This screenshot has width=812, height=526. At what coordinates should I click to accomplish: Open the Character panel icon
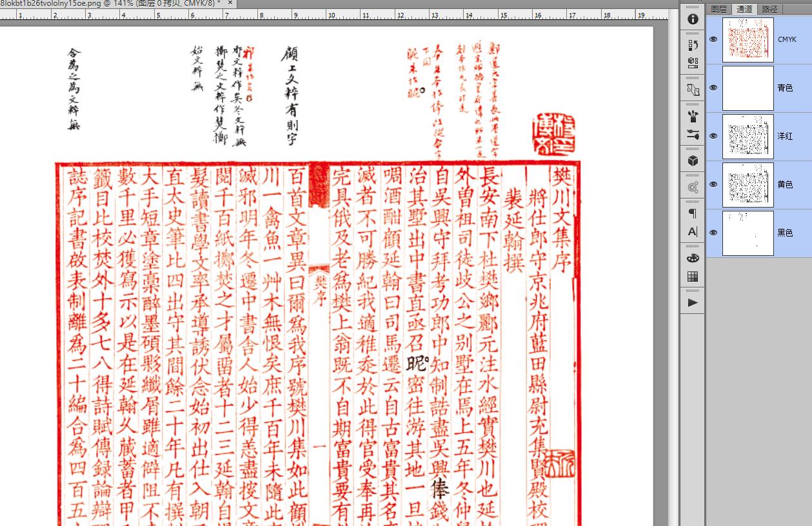click(693, 231)
